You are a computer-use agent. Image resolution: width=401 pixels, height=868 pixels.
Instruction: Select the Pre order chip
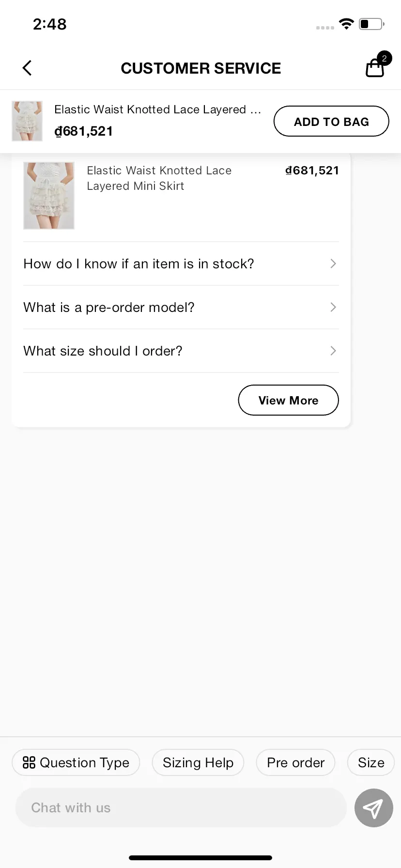pos(295,762)
